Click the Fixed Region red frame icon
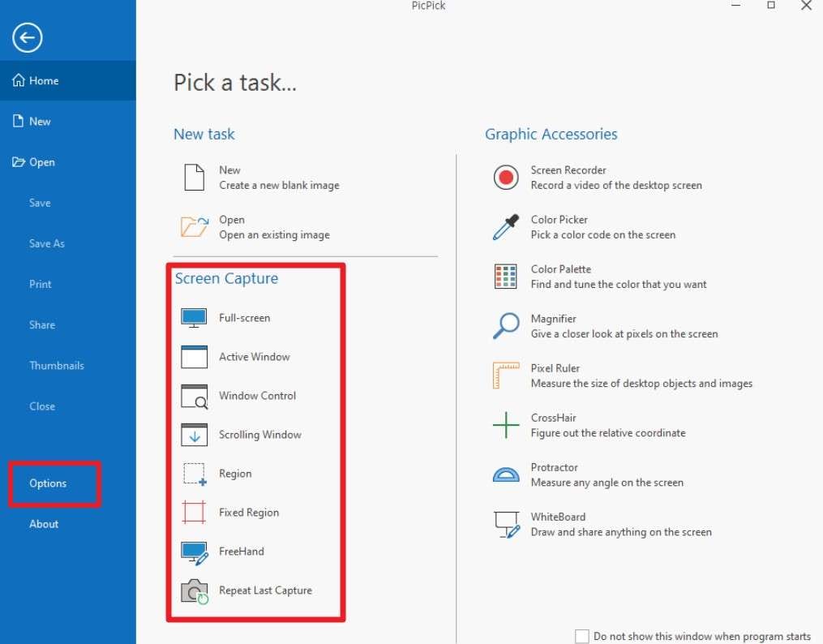This screenshot has height=644, width=823. [195, 513]
